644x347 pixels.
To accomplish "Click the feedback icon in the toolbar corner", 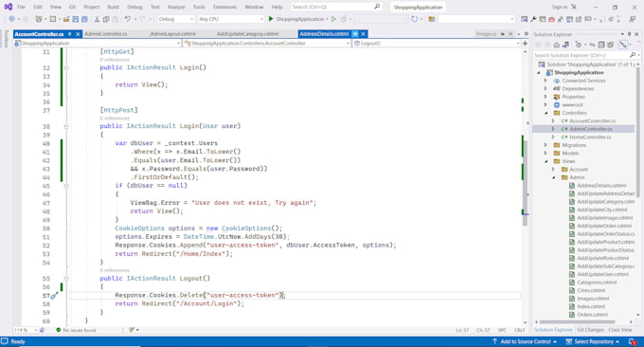I will 633,19.
